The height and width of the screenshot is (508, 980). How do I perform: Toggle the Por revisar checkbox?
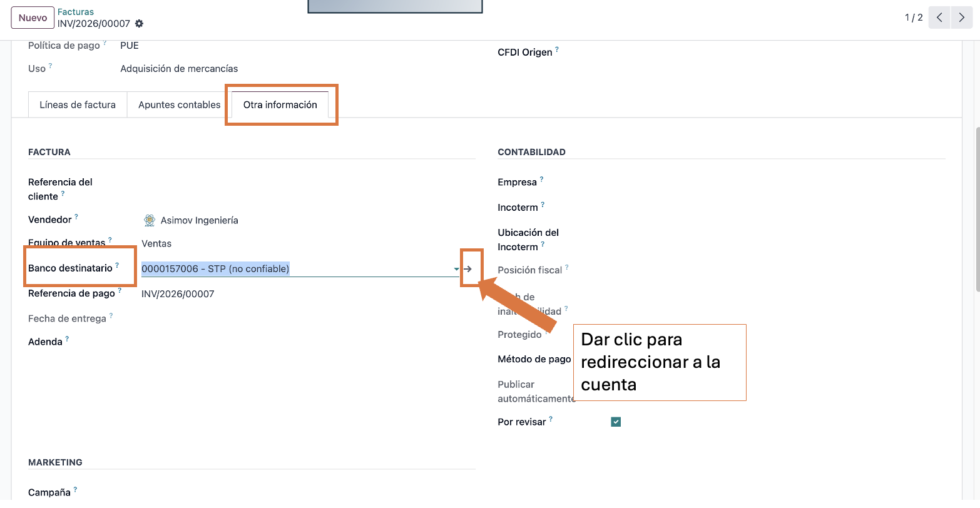click(616, 422)
